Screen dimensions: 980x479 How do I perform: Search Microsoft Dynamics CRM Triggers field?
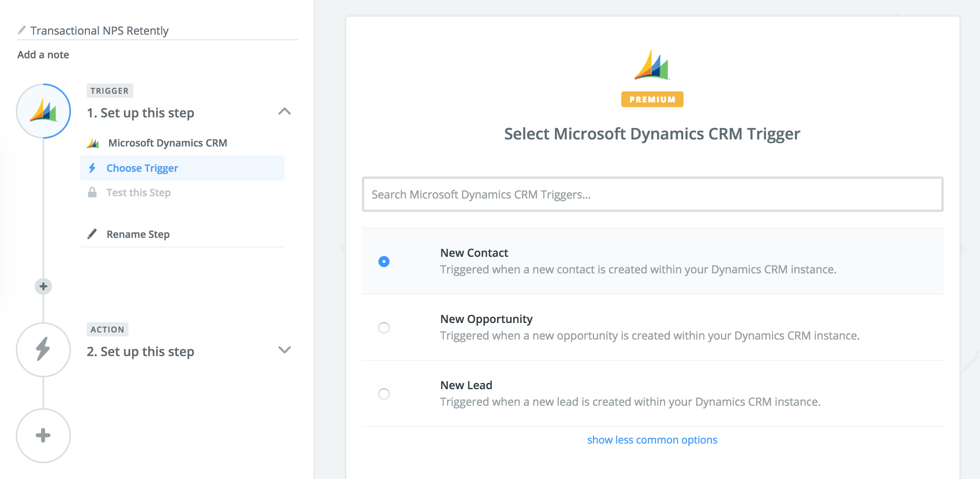coord(652,194)
